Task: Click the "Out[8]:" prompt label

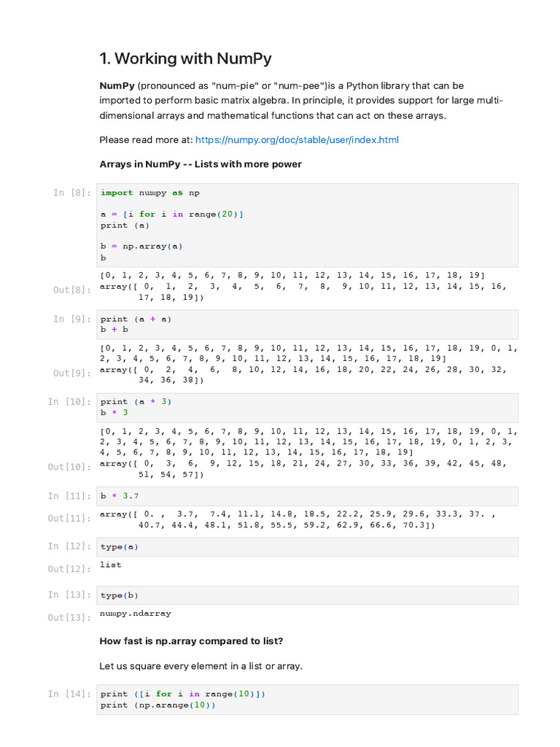Action: pyautogui.click(x=72, y=290)
